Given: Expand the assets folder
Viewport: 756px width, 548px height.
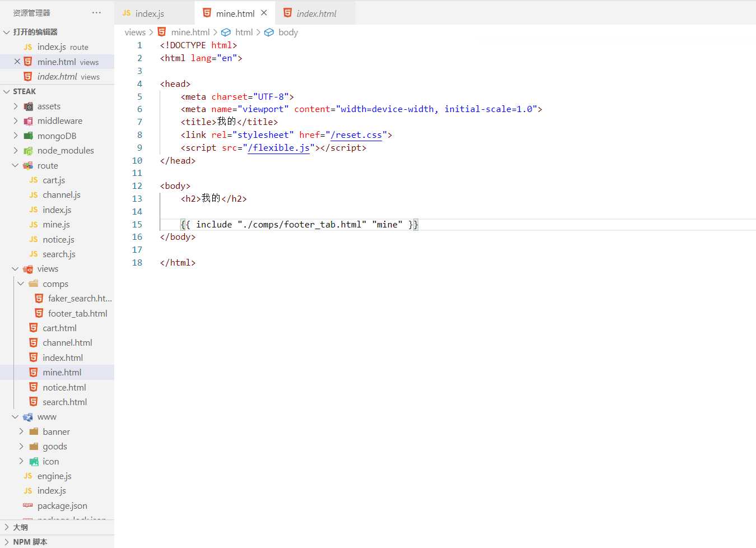Looking at the screenshot, I should 16,106.
